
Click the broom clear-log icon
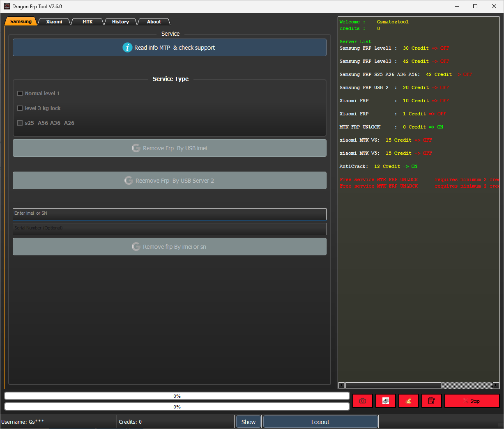[409, 401]
